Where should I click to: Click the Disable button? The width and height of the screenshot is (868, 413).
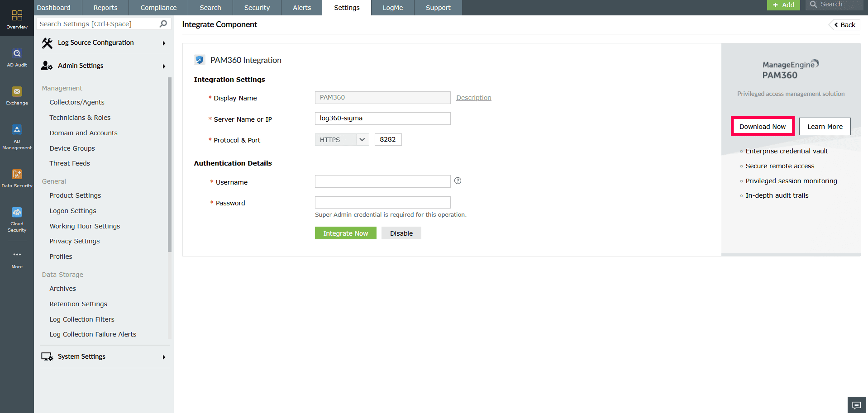[x=401, y=233]
